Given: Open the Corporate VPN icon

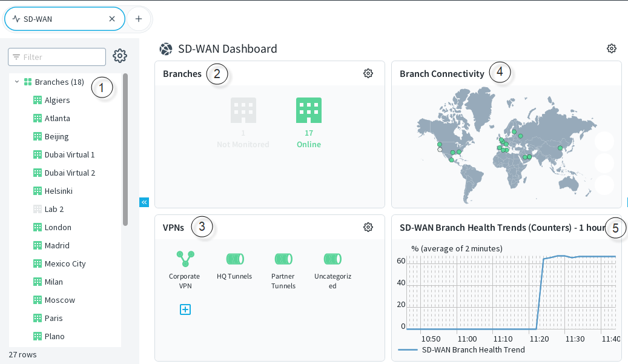Looking at the screenshot, I should 185,259.
